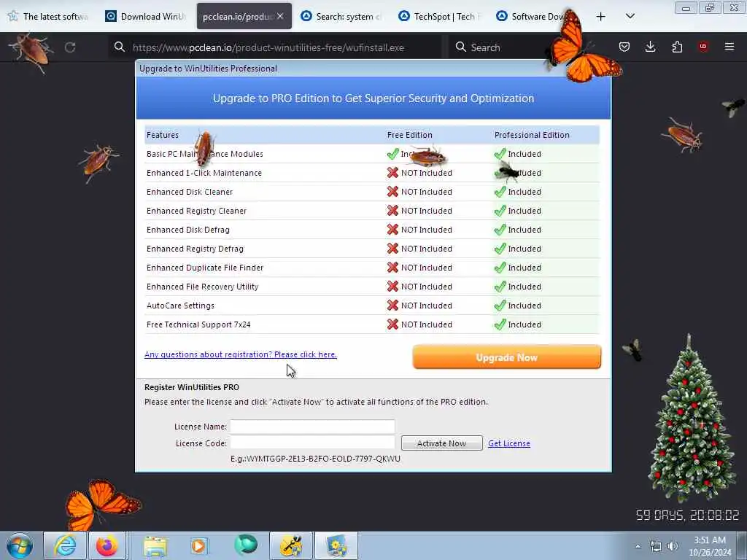Open the Windows Start orb

[x=20, y=545]
